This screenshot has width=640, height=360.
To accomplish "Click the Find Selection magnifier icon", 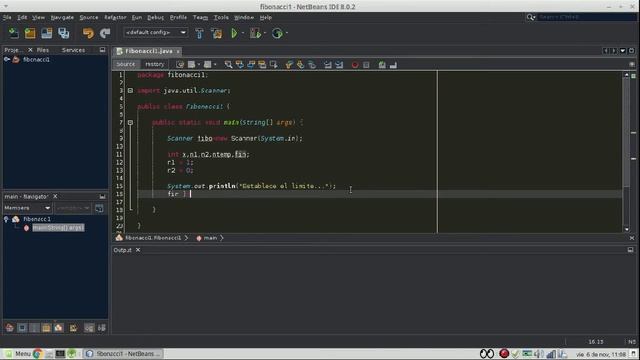I will [228, 64].
